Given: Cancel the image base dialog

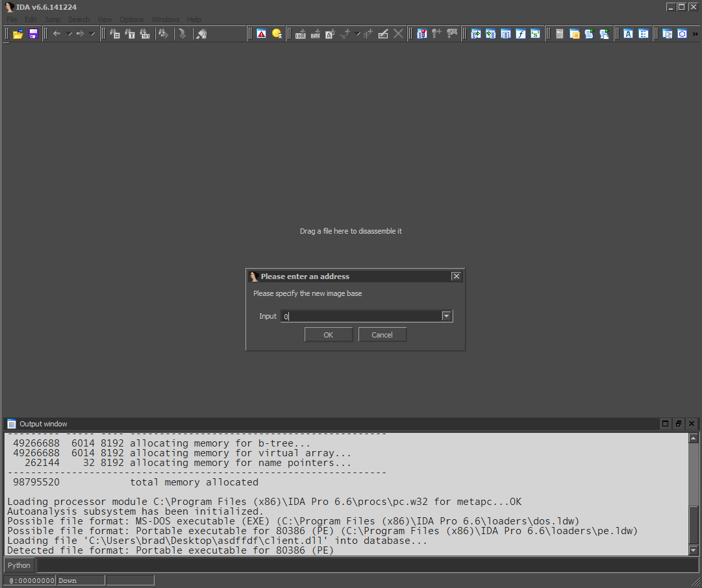Looking at the screenshot, I should [x=382, y=335].
